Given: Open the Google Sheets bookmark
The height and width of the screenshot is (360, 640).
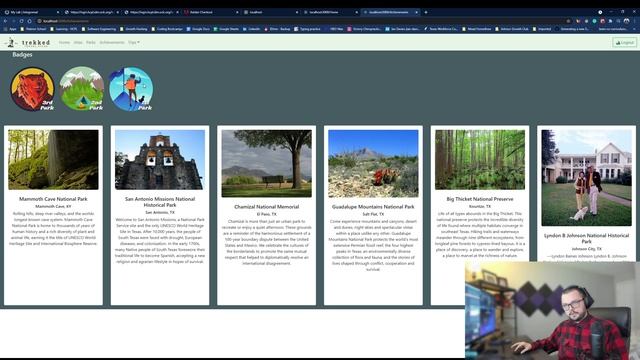Looking at the screenshot, I should click(226, 29).
